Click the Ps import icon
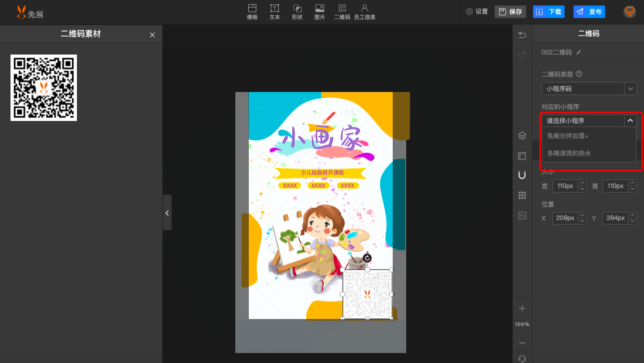 point(522,215)
